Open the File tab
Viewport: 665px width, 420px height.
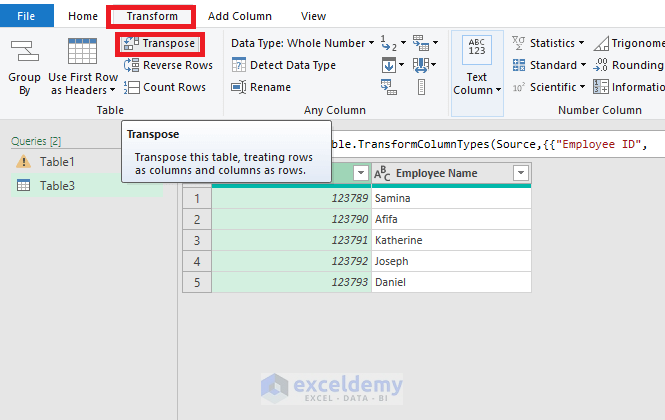[26, 16]
